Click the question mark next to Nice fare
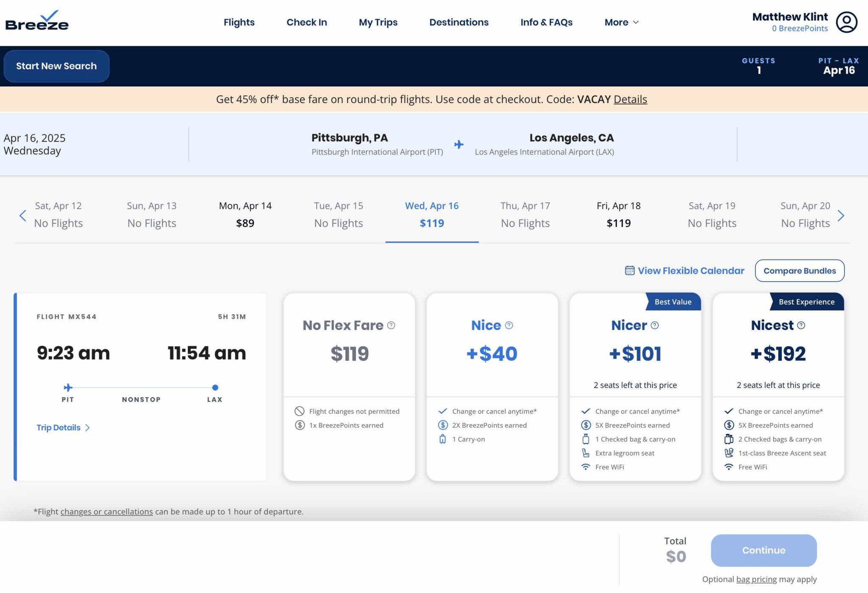868x593 pixels. pyautogui.click(x=509, y=326)
